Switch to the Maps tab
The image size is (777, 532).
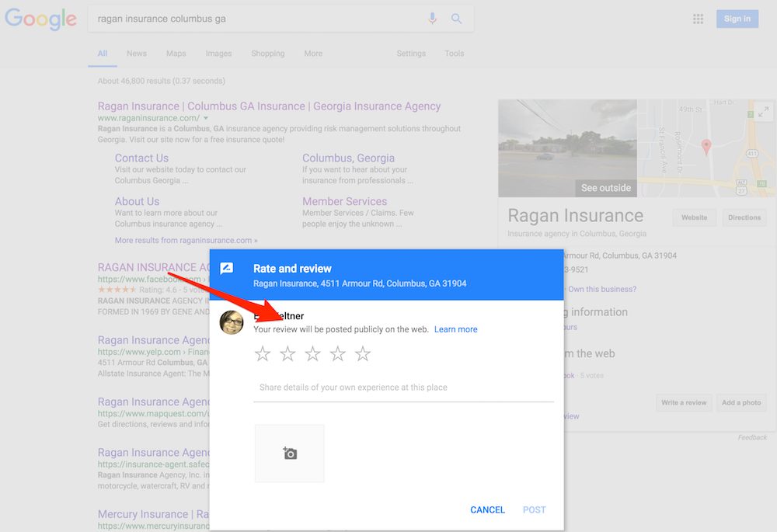click(176, 54)
